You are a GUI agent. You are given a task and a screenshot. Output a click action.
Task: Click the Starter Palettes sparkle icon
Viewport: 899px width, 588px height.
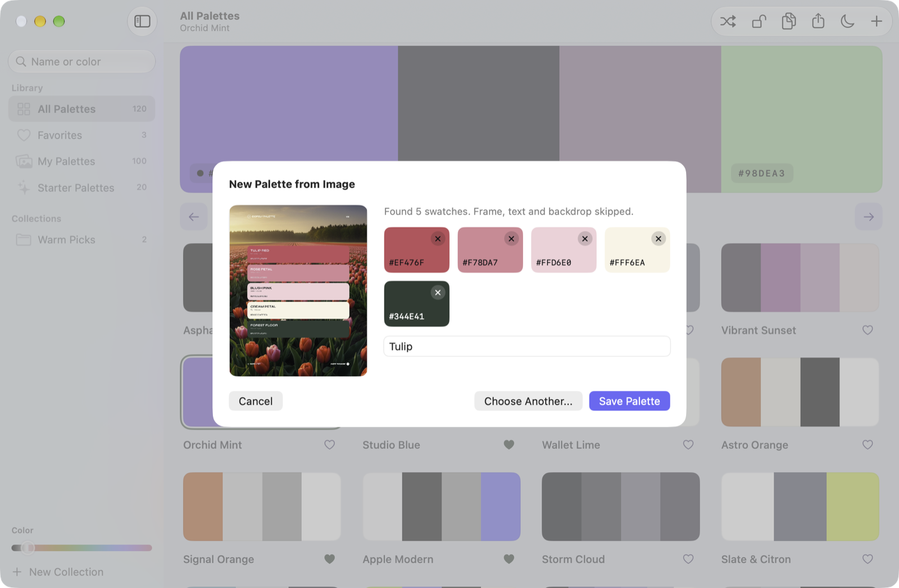click(24, 188)
